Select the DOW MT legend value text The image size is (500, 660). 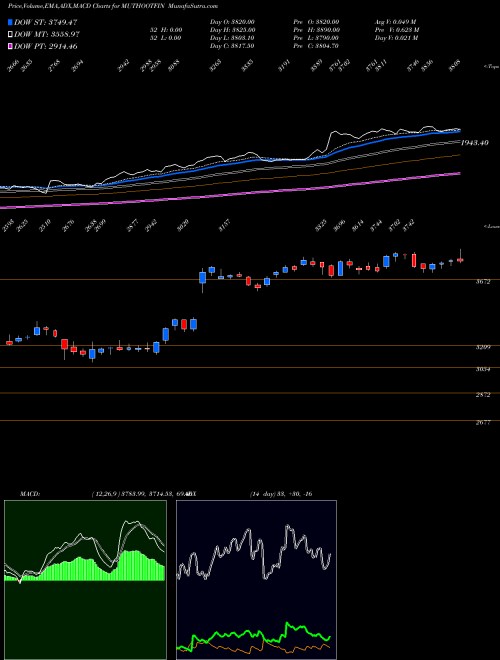point(47,34)
